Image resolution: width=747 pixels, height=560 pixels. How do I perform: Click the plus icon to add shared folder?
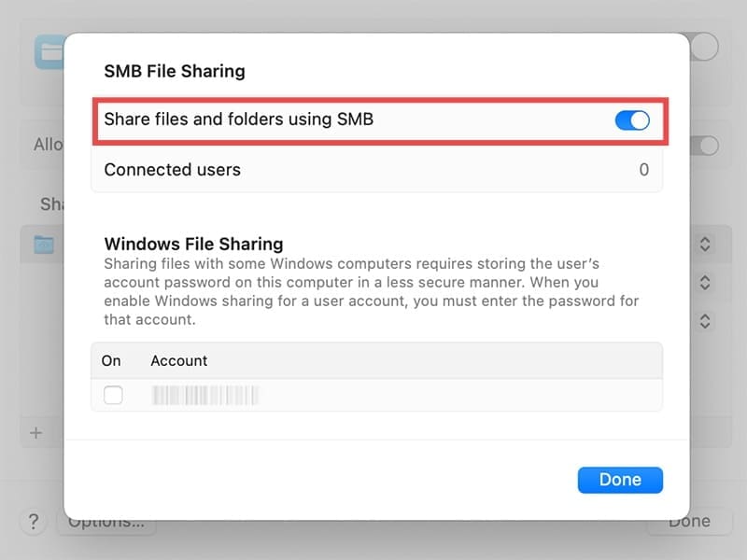click(x=36, y=433)
